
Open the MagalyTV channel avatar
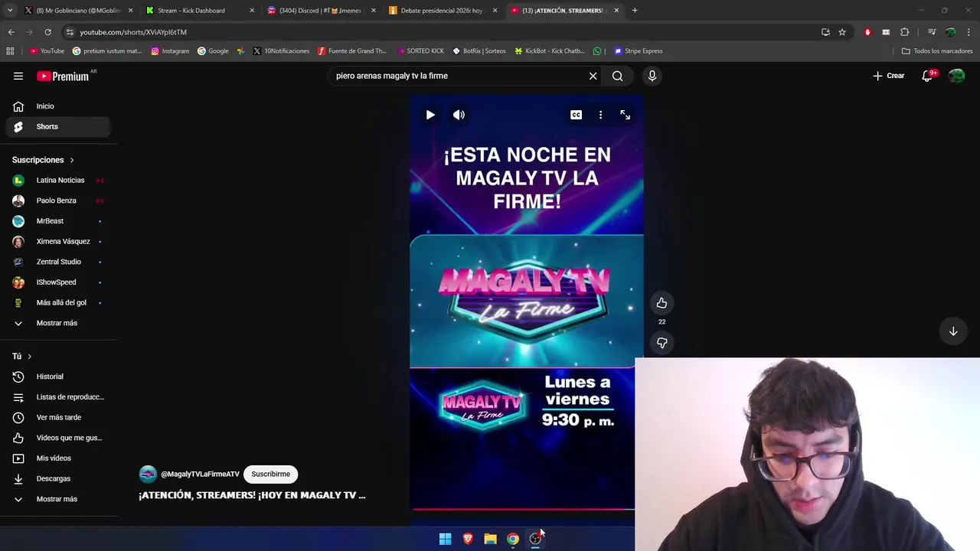coord(148,474)
